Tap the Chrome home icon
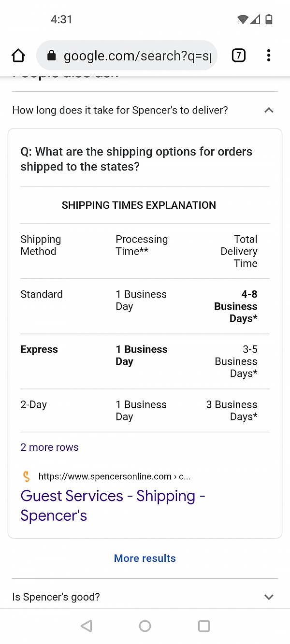 pos(18,56)
